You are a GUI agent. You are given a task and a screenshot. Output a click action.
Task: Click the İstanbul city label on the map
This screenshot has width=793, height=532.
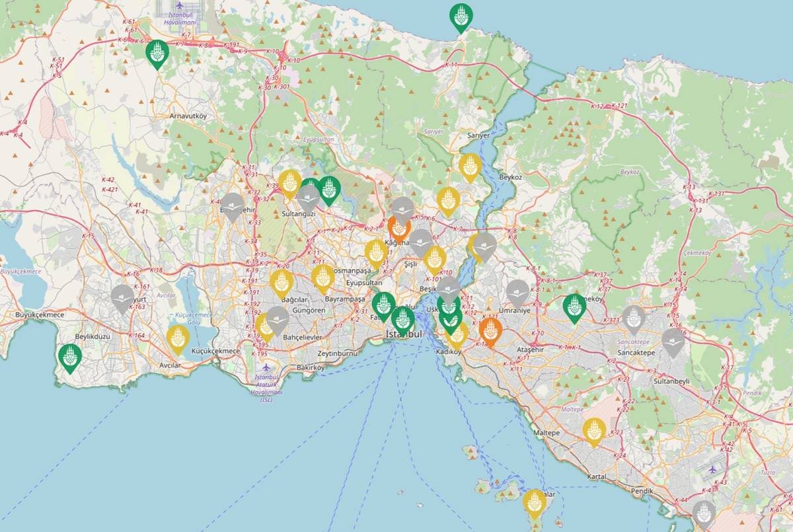pos(402,335)
